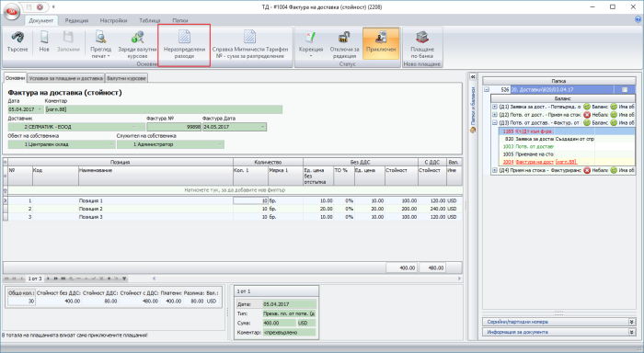Open quick access toolbar customize arrow
Screen dimensions: 644x353
pos(53,7)
